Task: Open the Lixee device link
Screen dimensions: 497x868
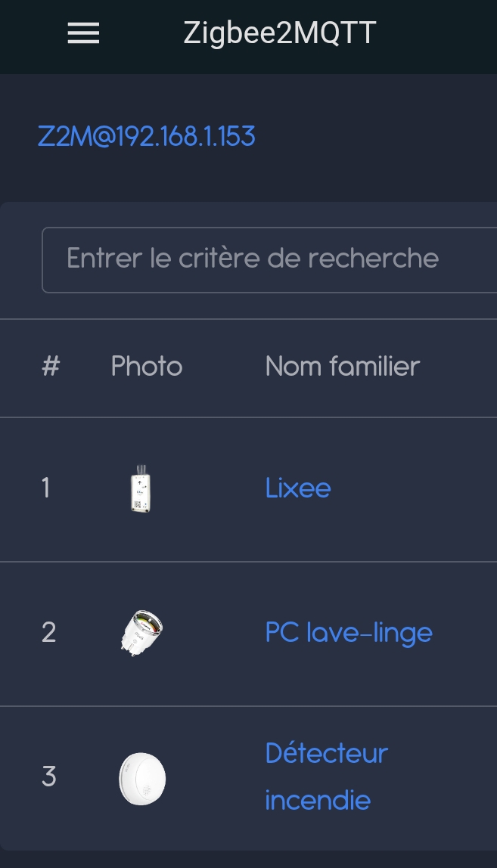Action: click(x=298, y=488)
